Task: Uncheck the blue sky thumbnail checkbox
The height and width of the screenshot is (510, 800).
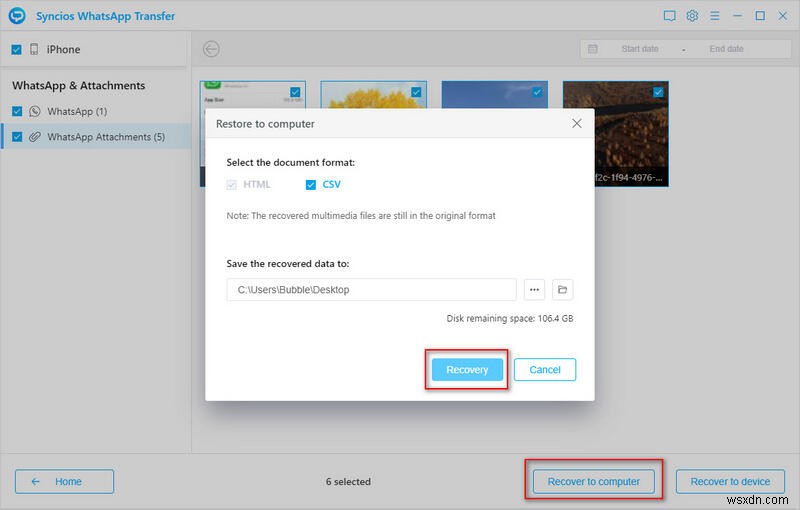Action: click(x=537, y=92)
